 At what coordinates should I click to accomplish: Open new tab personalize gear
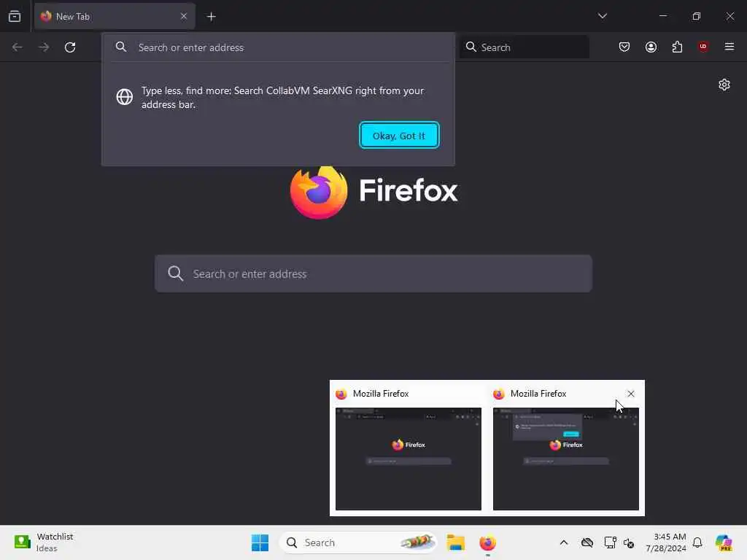pos(724,85)
